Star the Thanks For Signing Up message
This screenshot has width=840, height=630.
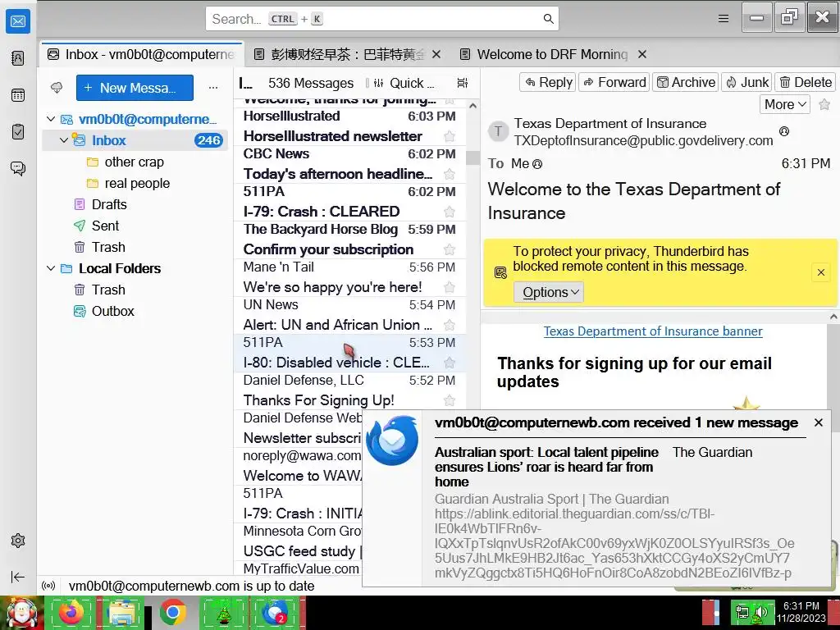click(x=450, y=400)
